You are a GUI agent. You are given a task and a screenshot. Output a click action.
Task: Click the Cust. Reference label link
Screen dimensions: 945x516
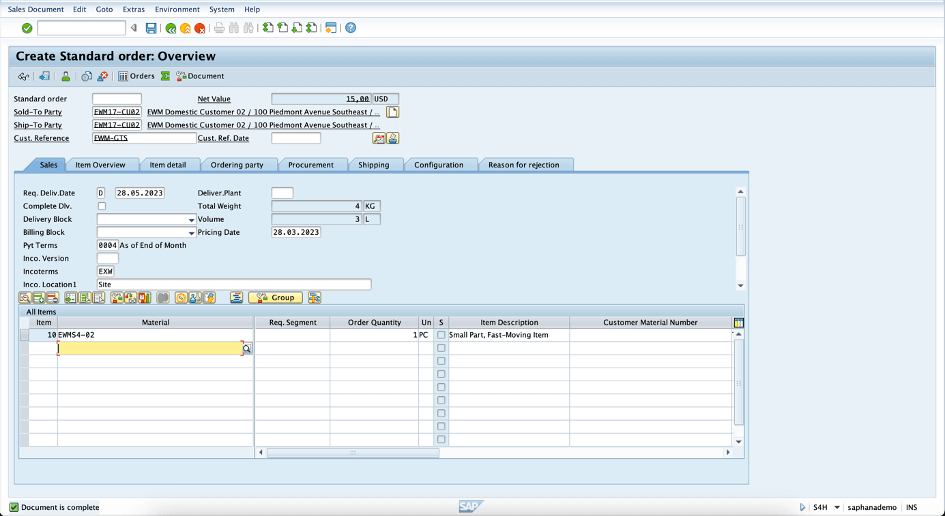coord(41,138)
